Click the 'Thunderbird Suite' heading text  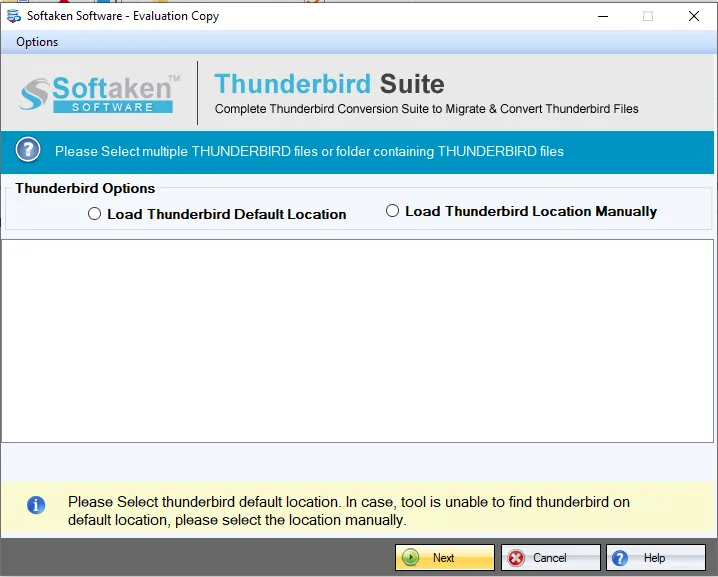[329, 84]
